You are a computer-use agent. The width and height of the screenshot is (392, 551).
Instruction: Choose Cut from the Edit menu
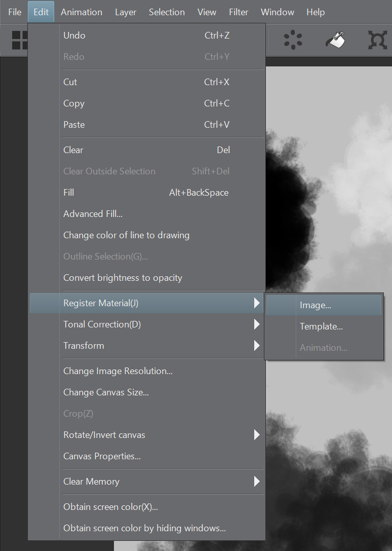[146, 82]
